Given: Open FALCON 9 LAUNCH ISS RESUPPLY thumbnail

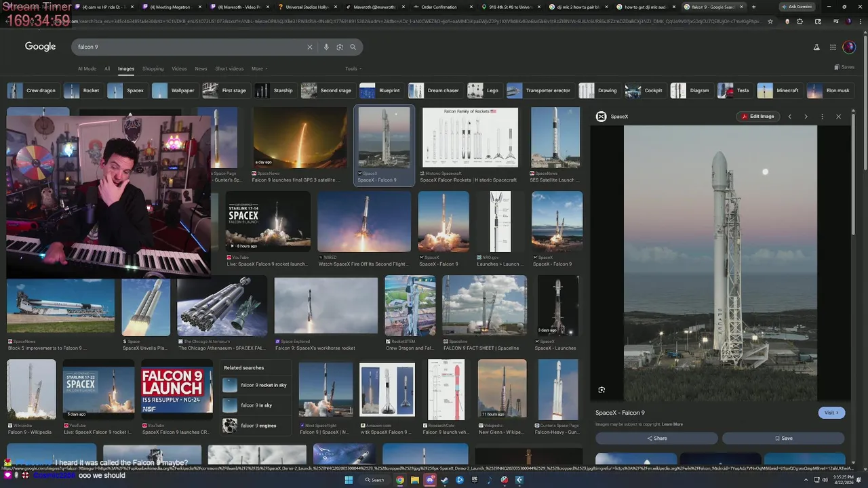Looking at the screenshot, I should pos(176,390).
